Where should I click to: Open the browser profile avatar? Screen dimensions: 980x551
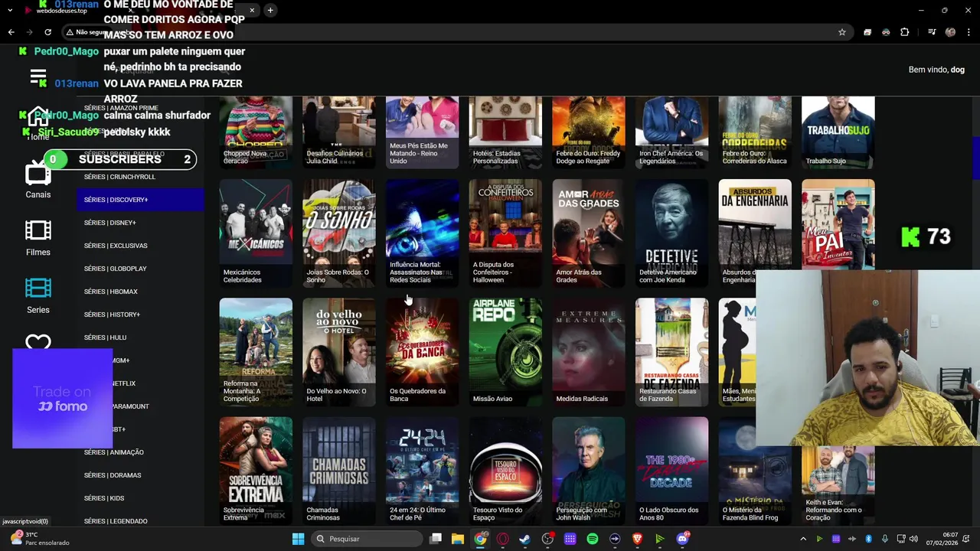pyautogui.click(x=951, y=32)
